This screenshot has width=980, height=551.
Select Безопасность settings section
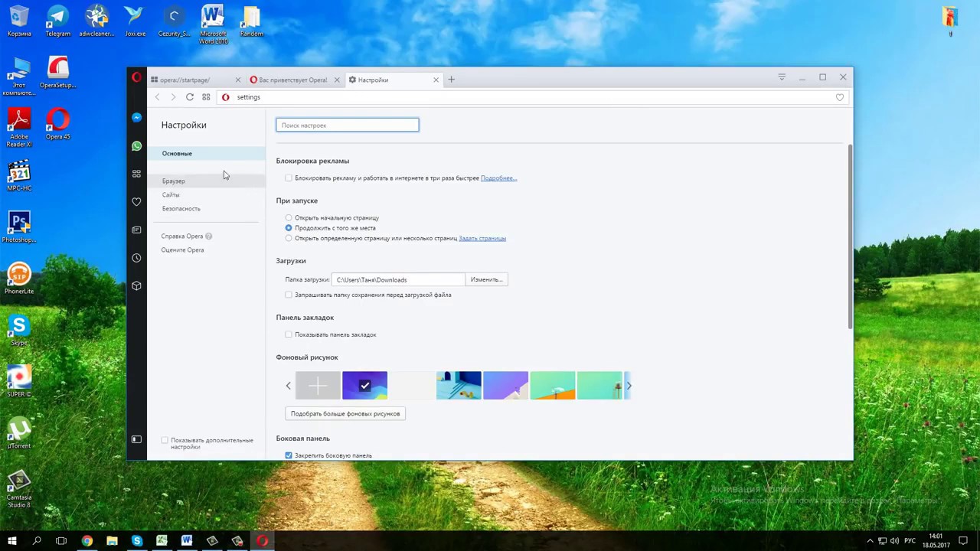click(x=181, y=209)
